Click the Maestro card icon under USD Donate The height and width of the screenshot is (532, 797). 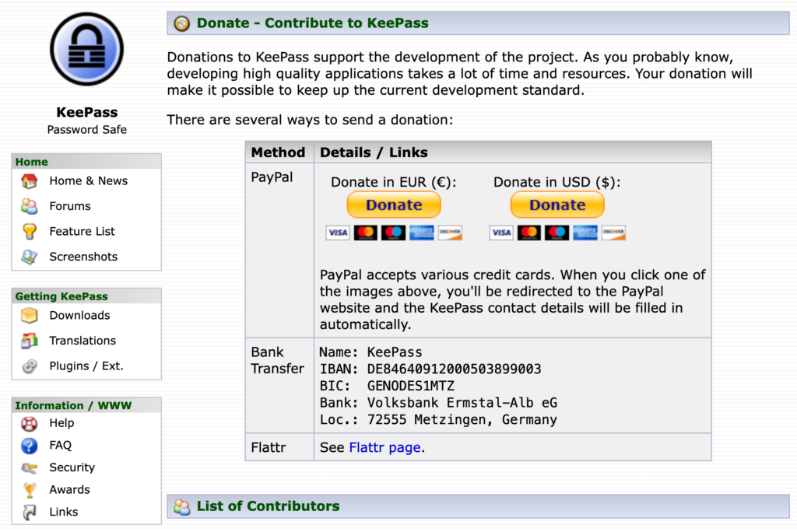point(557,233)
